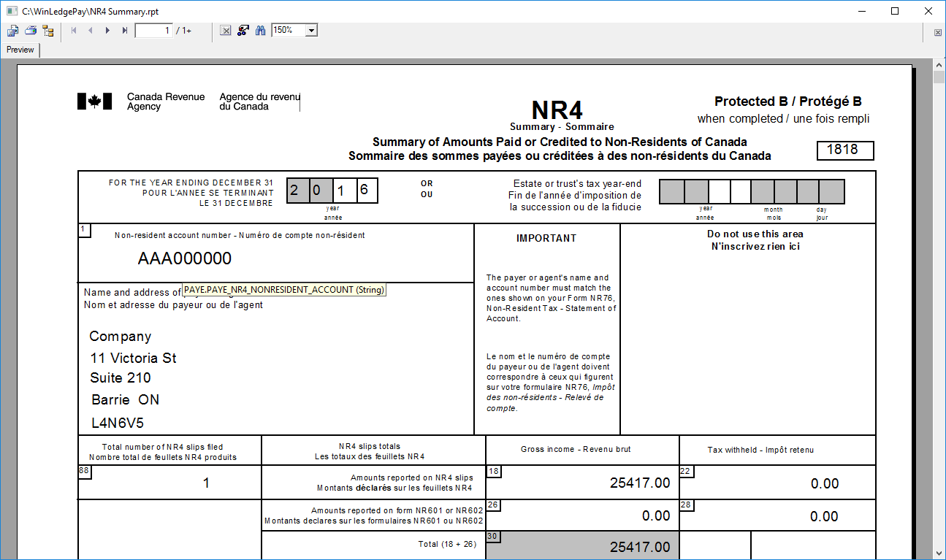This screenshot has width=946, height=560.
Task: Click the refresh report data icon
Action: pos(243,31)
